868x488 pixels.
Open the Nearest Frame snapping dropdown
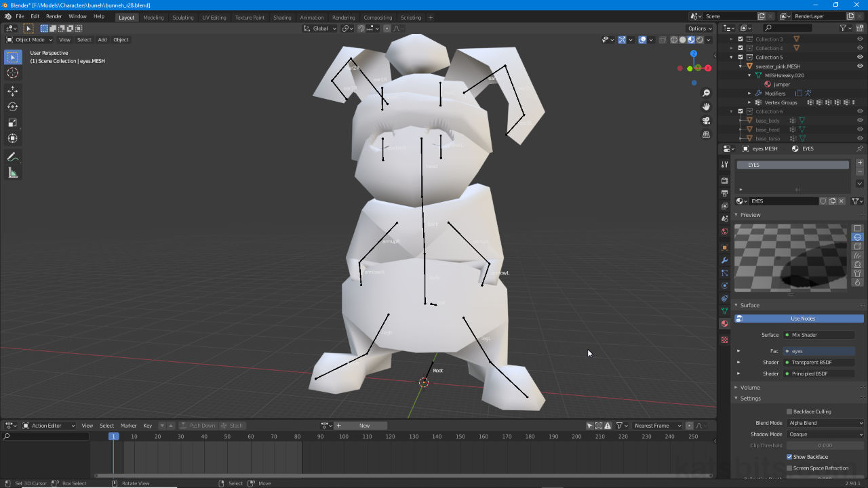[x=658, y=426]
